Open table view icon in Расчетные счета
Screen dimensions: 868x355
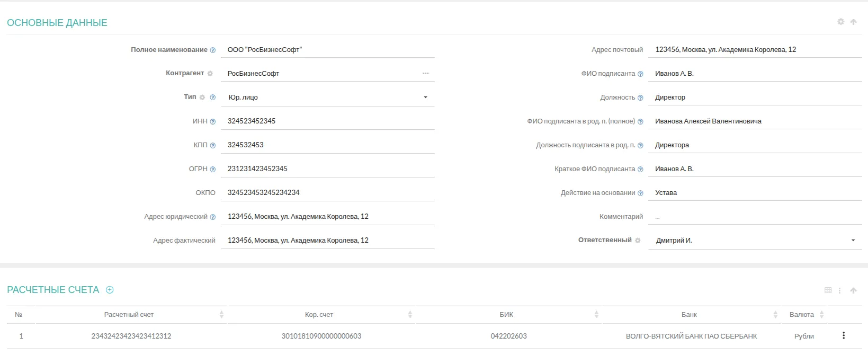click(828, 290)
